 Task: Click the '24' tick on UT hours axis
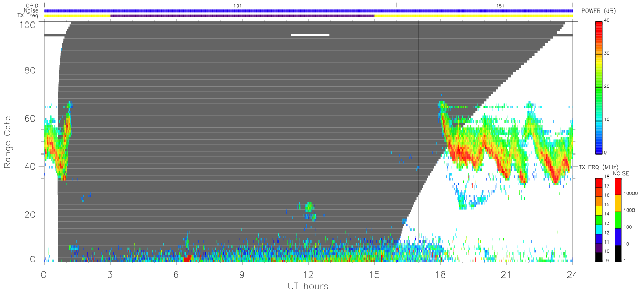(x=572, y=274)
